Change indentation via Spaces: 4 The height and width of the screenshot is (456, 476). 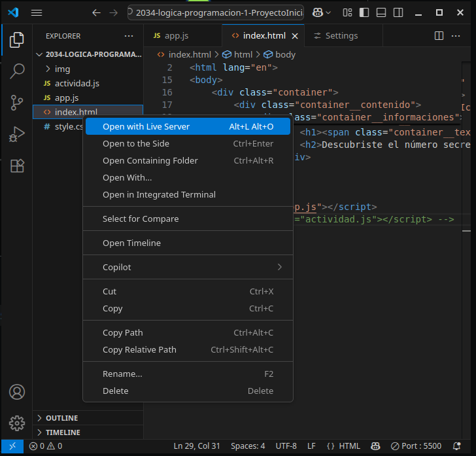click(248, 446)
